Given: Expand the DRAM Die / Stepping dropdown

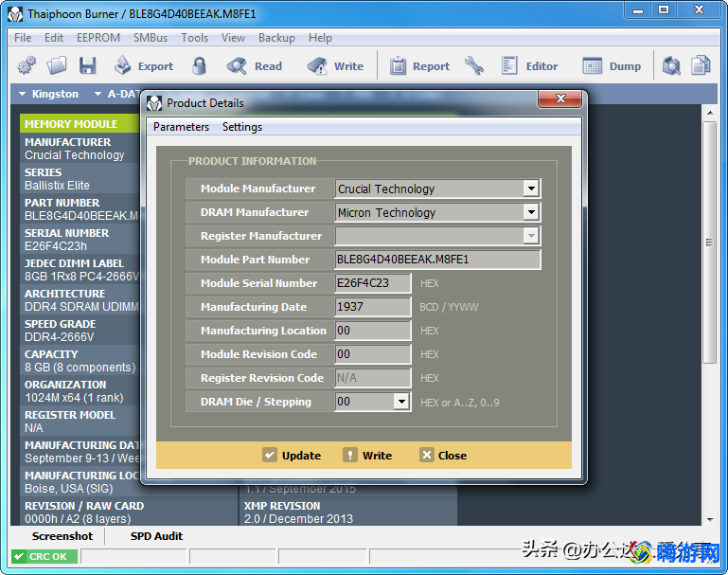Looking at the screenshot, I should pyautogui.click(x=401, y=402).
